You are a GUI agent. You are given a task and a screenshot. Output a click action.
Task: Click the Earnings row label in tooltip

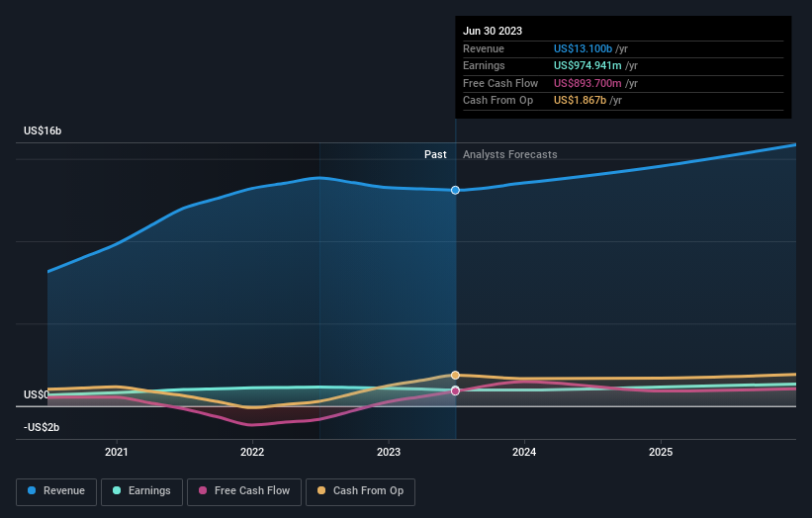pos(484,65)
